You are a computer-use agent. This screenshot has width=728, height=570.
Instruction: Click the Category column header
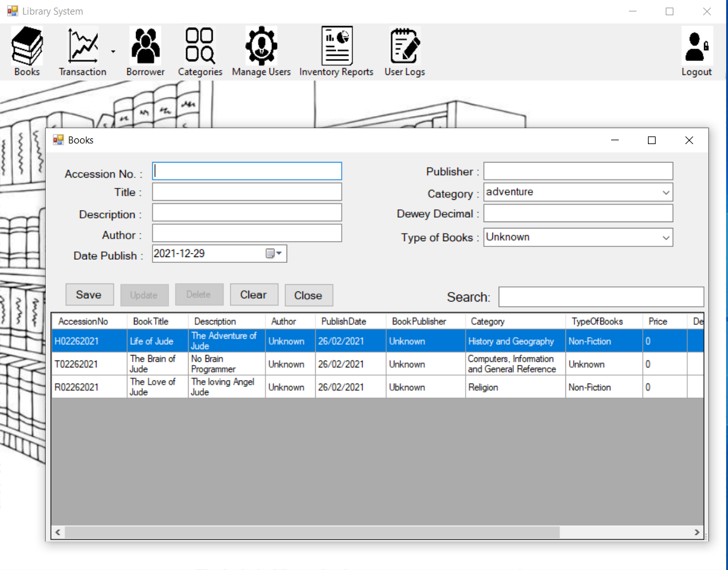tap(487, 322)
